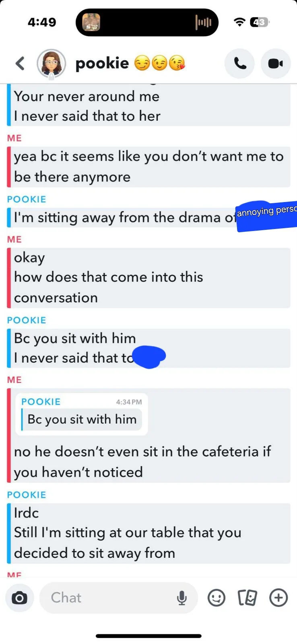
Task: Tap the Dynamic Island audio waveform
Action: tap(203, 22)
